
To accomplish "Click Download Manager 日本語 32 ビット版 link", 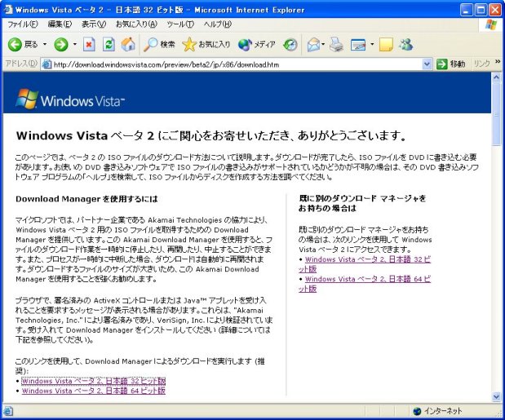I will [93, 381].
